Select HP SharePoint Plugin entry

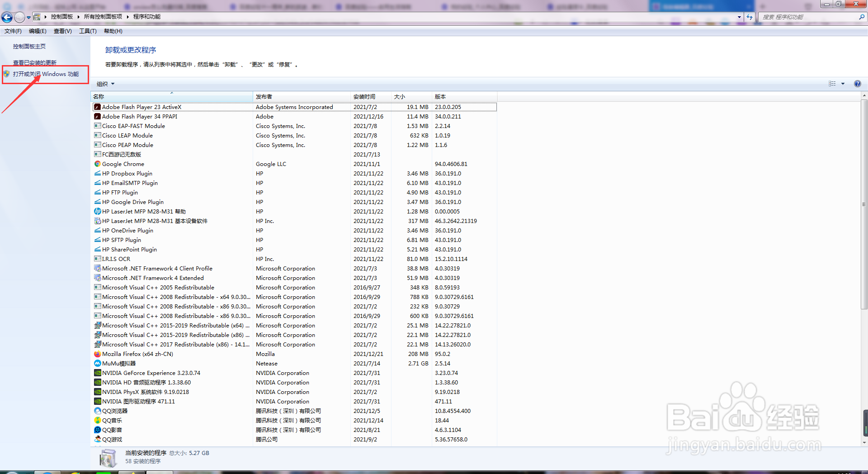tap(295, 250)
